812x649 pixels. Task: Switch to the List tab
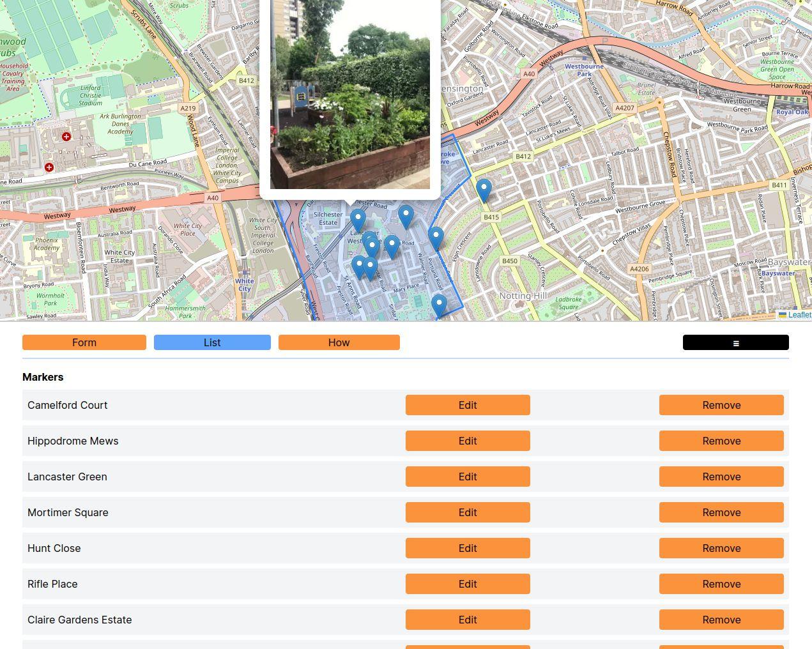point(212,342)
